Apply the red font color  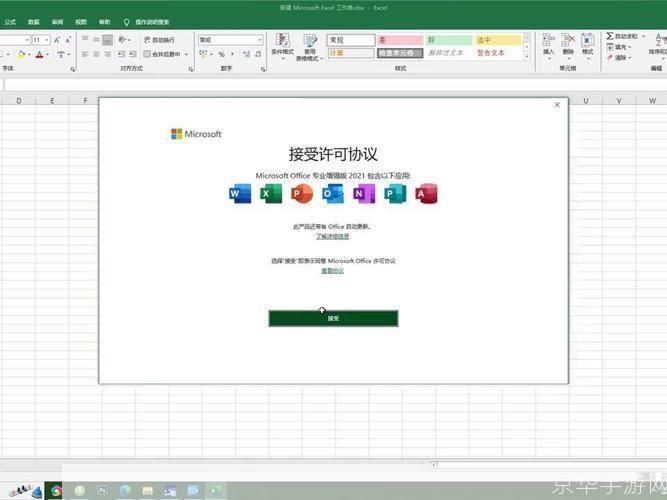pyautogui.click(x=40, y=54)
